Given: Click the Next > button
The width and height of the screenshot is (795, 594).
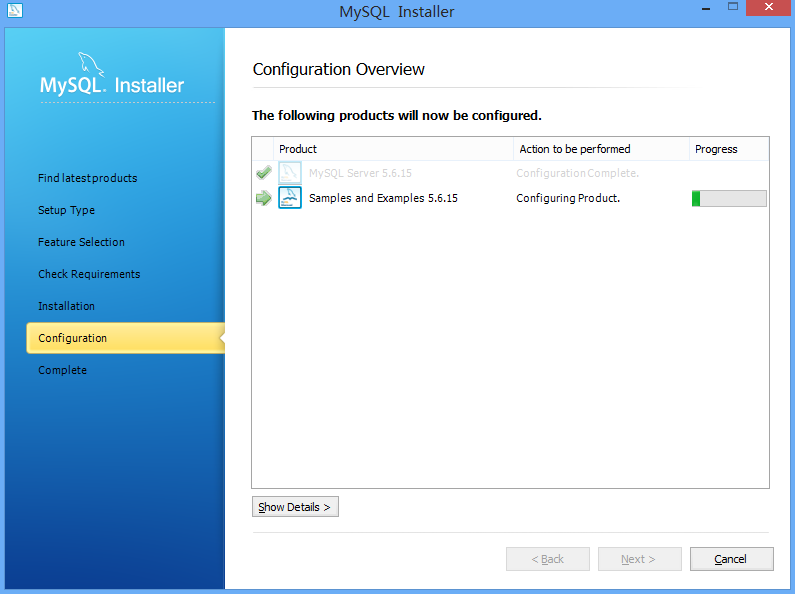Looking at the screenshot, I should coord(639,559).
